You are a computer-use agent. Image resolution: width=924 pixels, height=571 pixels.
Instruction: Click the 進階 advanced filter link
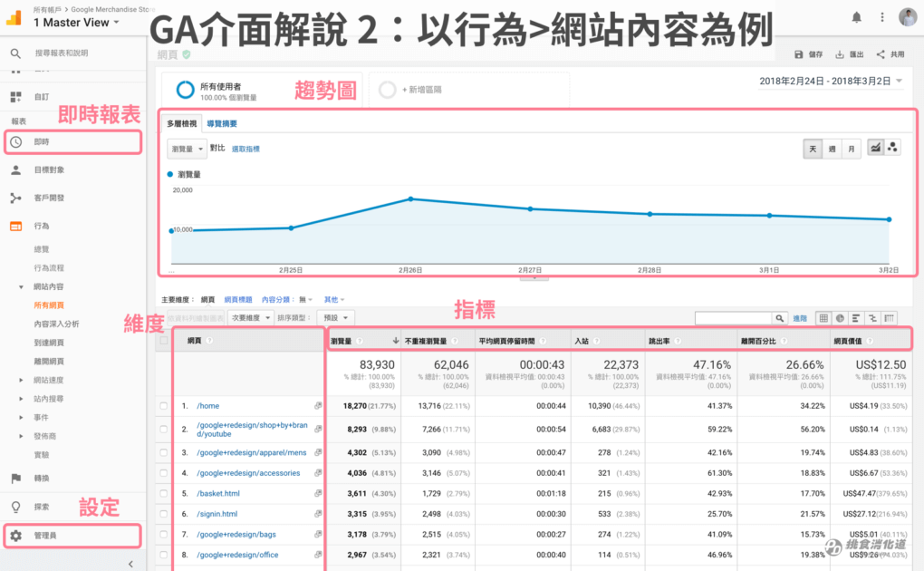[800, 318]
